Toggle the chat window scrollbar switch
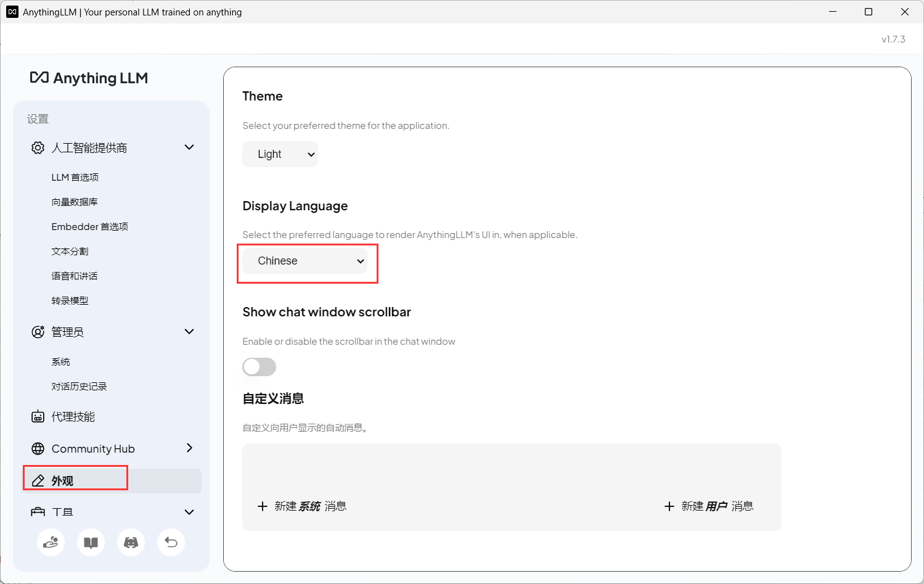 click(x=260, y=367)
